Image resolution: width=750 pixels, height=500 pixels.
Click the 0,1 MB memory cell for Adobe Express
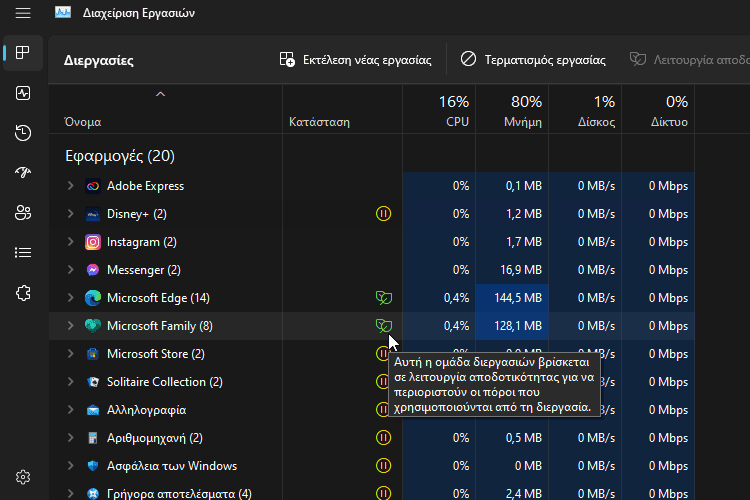click(512, 186)
